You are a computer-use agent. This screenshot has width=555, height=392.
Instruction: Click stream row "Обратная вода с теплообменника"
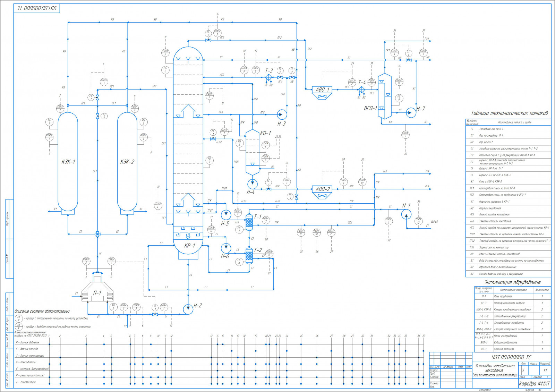508,267
